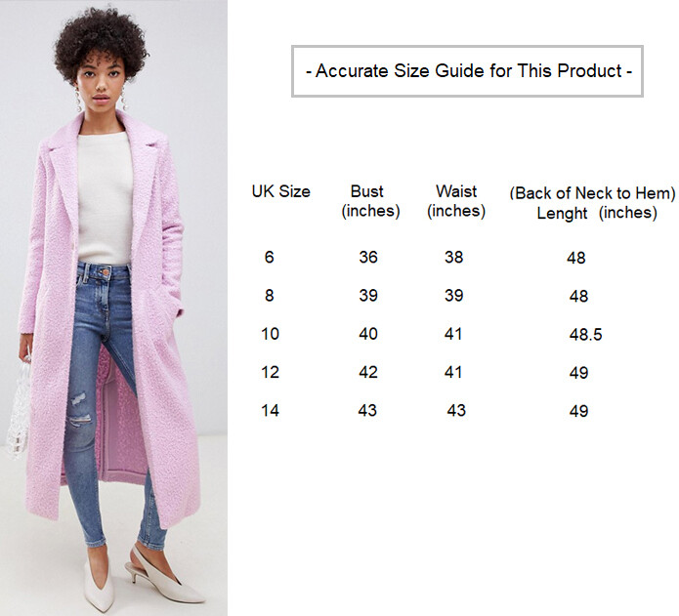Screen dimensions: 679x616
Task: Click bust value 36 for size 6
Action: click(x=367, y=258)
